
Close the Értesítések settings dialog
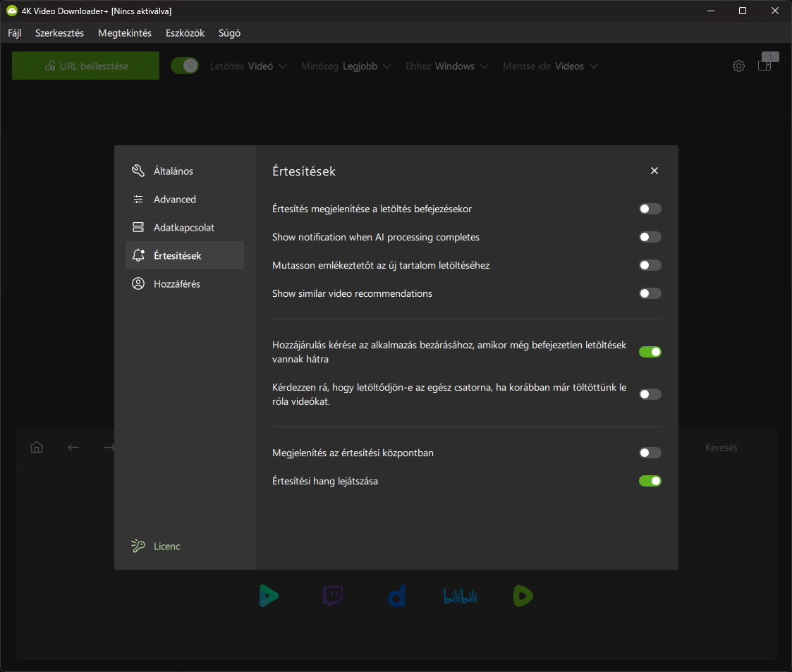pyautogui.click(x=654, y=171)
